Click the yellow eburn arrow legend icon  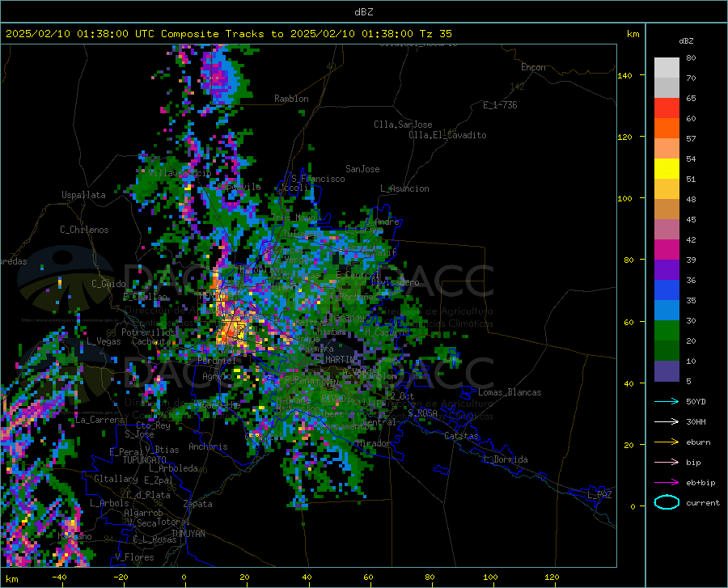point(667,442)
